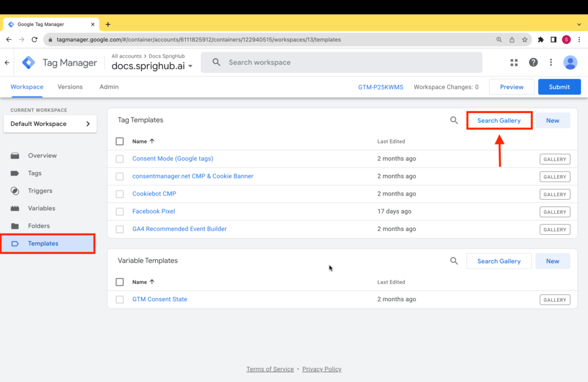
Task: Open the Cookiebot CMP template link
Action: tap(154, 193)
